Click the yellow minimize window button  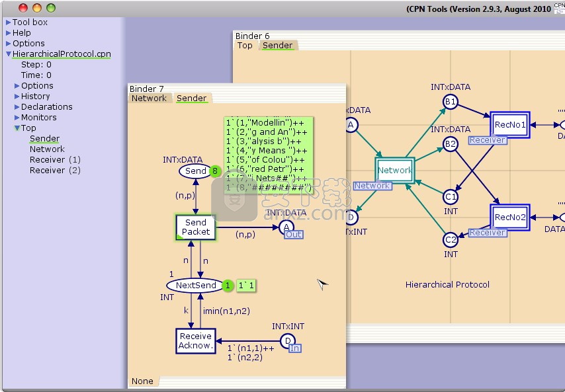pos(37,8)
